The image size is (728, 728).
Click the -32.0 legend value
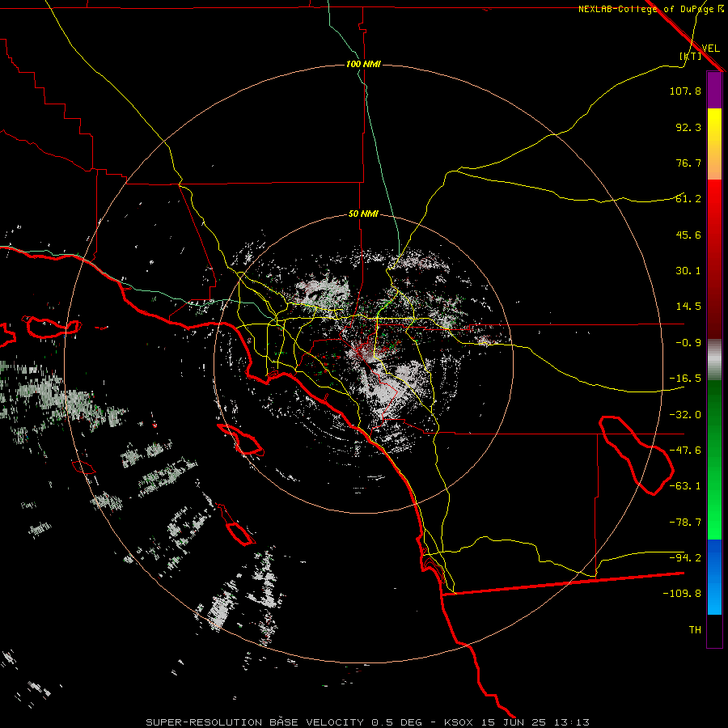point(685,415)
